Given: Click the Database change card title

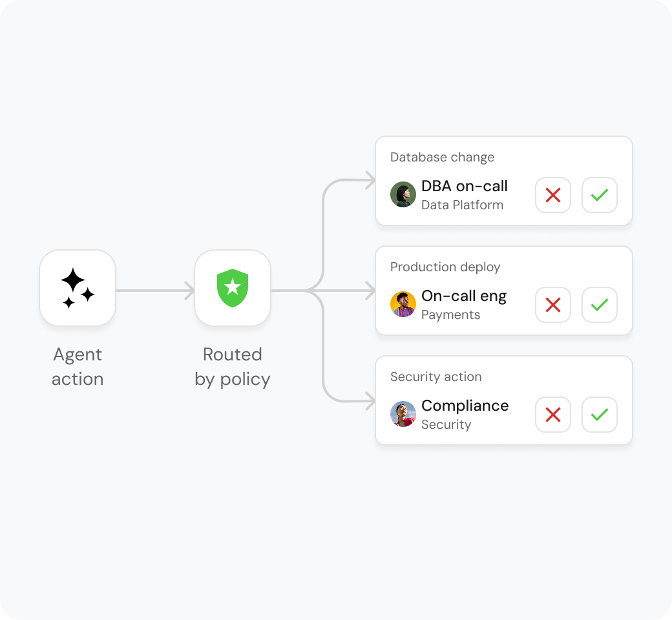Looking at the screenshot, I should (x=442, y=157).
